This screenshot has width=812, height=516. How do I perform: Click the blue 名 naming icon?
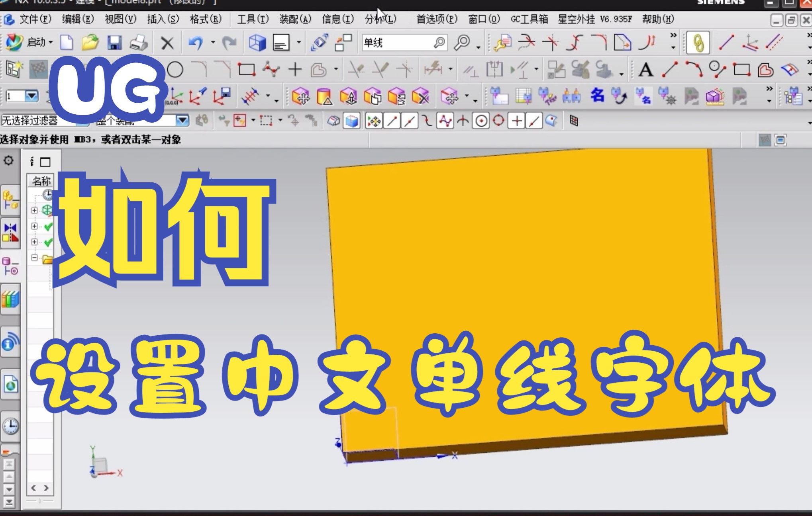point(597,95)
